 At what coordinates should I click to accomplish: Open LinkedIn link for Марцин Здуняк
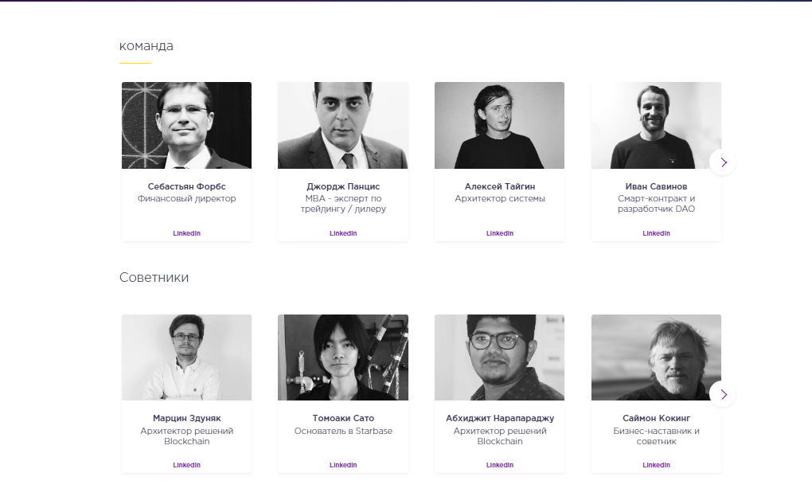click(186, 465)
